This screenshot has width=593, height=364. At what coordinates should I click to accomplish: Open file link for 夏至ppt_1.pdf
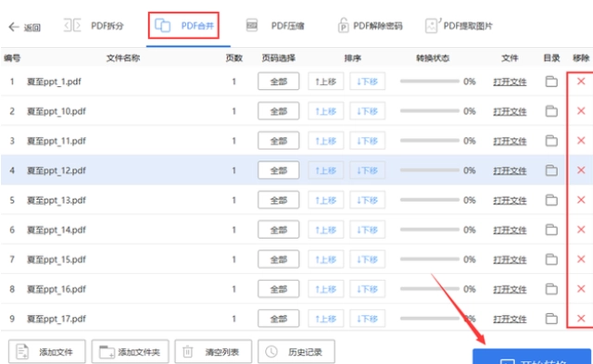pyautogui.click(x=510, y=82)
